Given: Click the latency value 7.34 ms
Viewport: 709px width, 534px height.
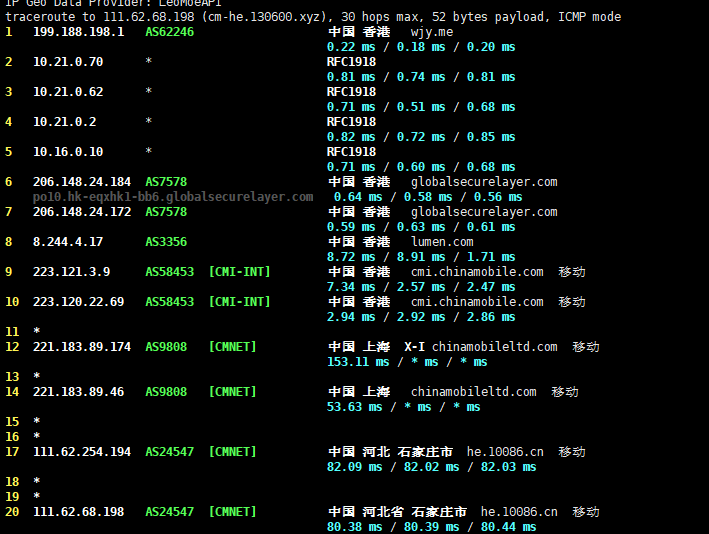Looking at the screenshot, I should click(351, 287).
